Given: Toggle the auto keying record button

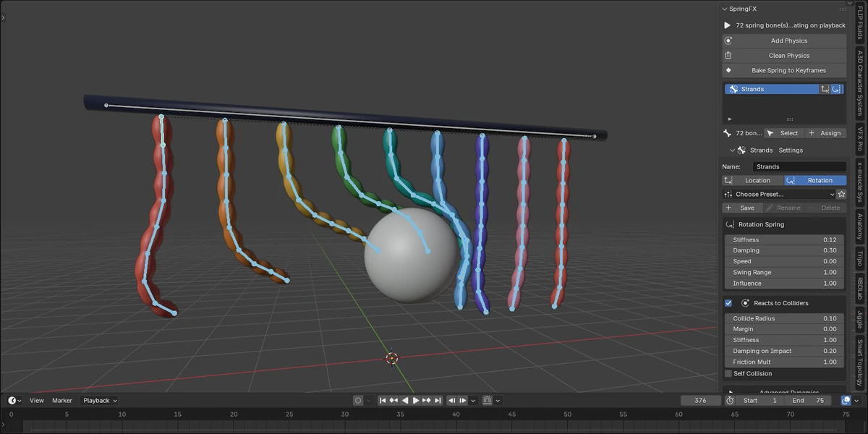Looking at the screenshot, I should pos(358,400).
